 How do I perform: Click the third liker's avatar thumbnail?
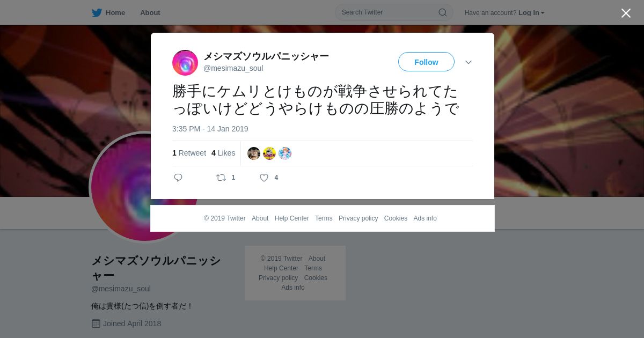coord(285,153)
